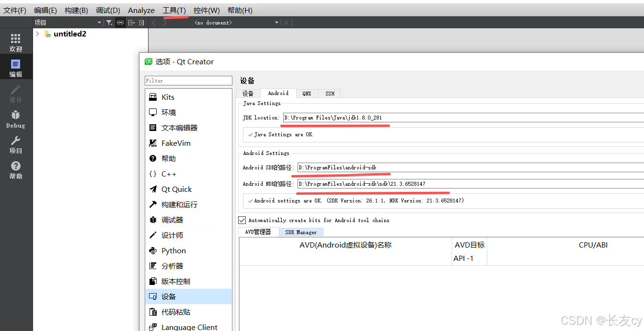Viewport: 644px width, 331px height.
Task: Click the go forward arrow
Action: 165,23
